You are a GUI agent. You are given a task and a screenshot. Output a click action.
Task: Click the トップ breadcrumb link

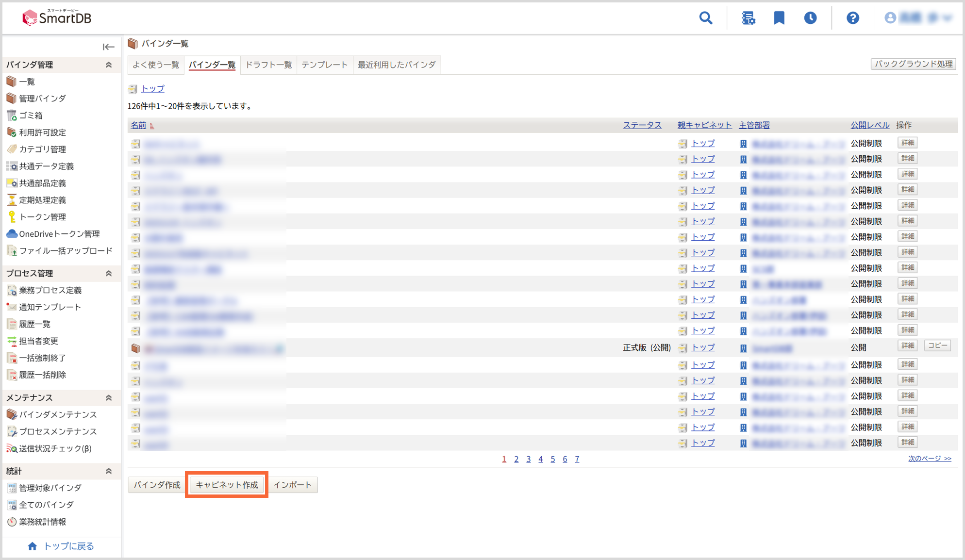pyautogui.click(x=153, y=89)
